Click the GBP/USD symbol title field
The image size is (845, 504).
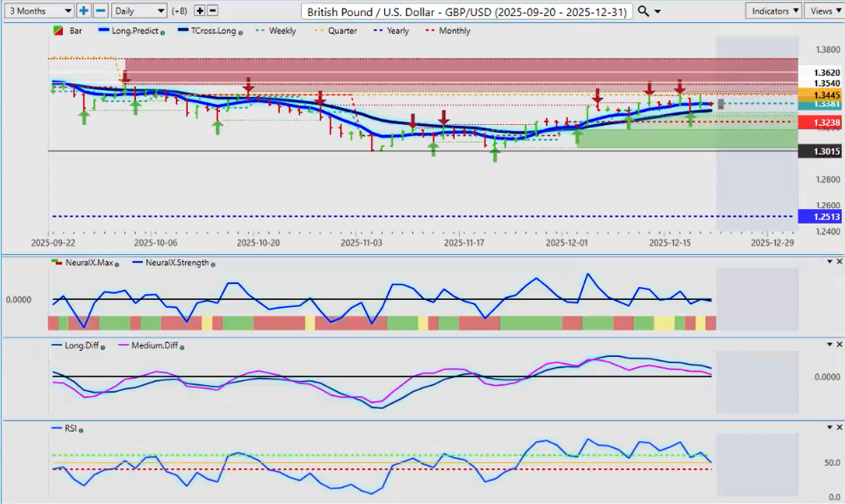pyautogui.click(x=466, y=11)
